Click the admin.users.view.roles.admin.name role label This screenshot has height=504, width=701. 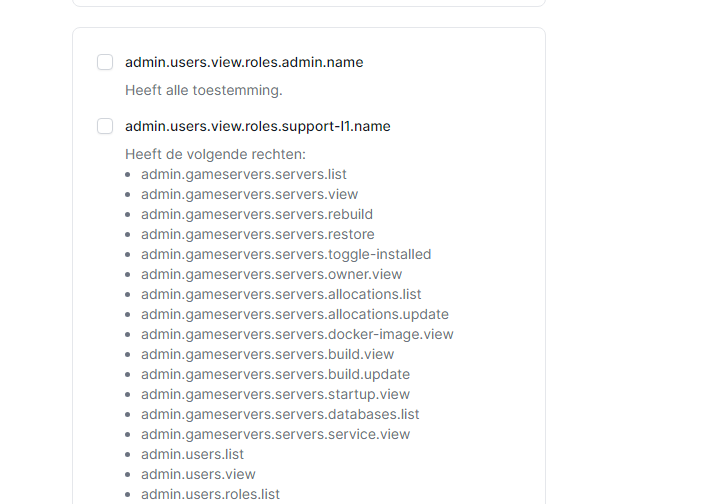click(x=244, y=62)
